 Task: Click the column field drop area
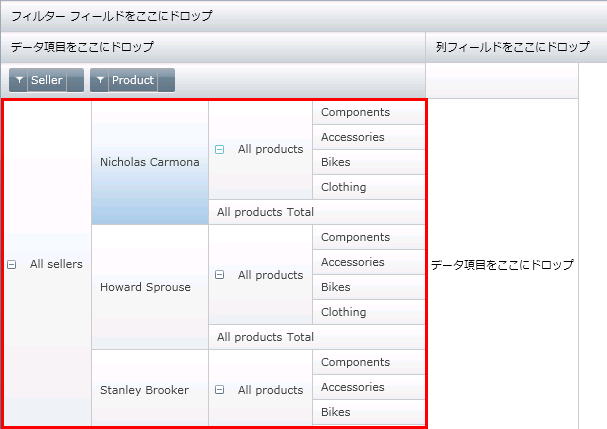click(x=514, y=47)
